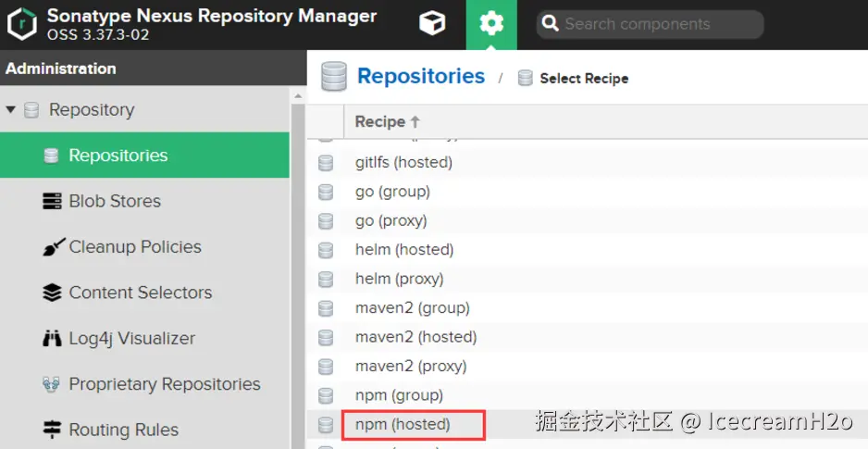Viewport: 868px width, 449px height.
Task: Click the database icon beside helm (hosted)
Action: 326,250
